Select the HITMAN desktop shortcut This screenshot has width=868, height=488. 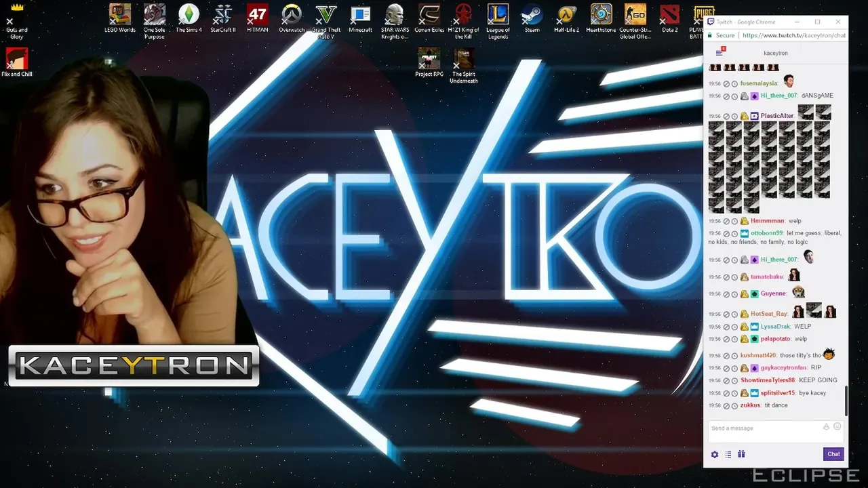pos(257,19)
